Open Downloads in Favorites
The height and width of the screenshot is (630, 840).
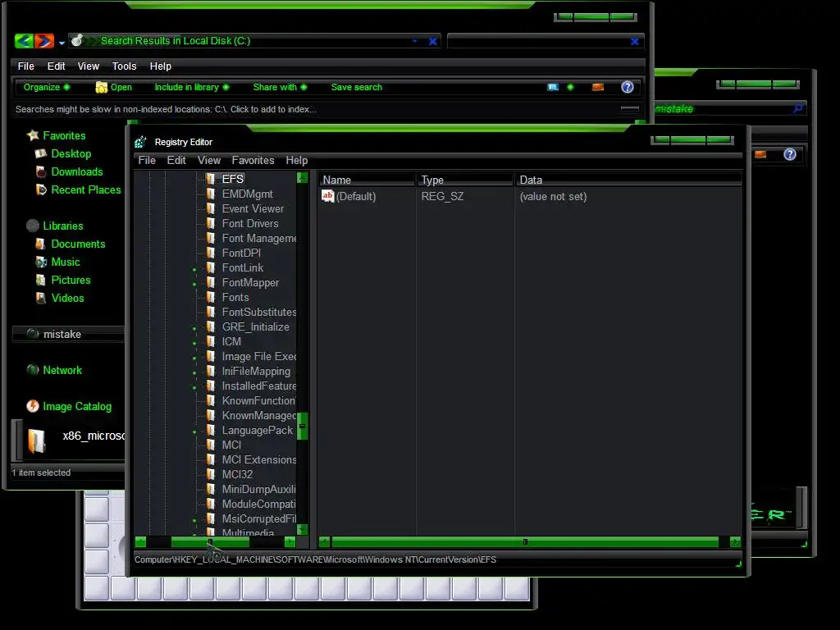pyautogui.click(x=76, y=172)
